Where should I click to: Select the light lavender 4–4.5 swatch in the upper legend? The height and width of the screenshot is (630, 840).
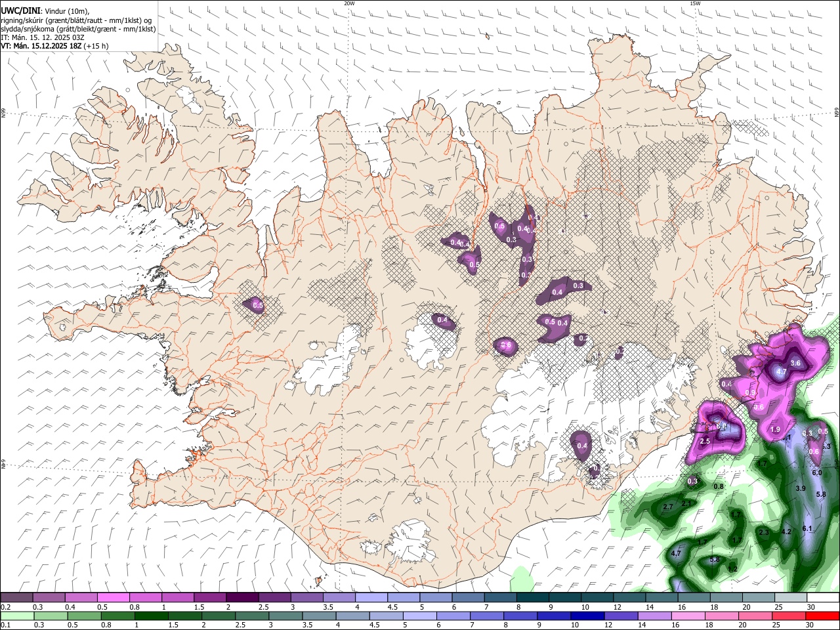tap(371, 598)
